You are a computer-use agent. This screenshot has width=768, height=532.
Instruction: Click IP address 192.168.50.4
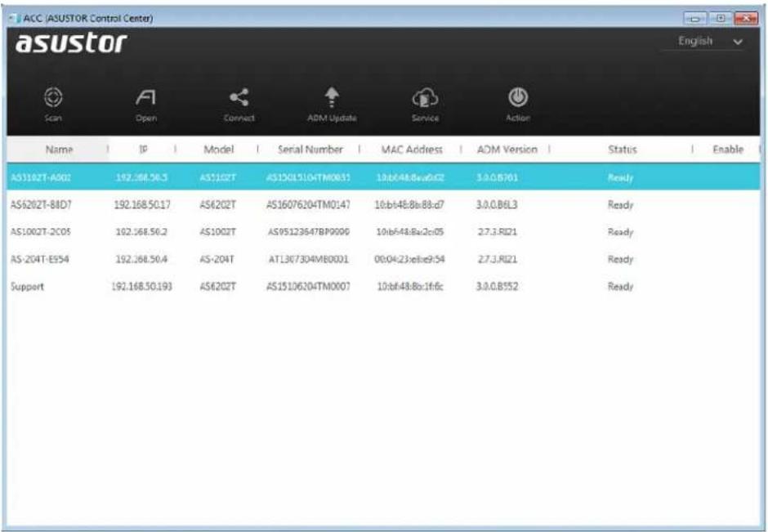[141, 259]
